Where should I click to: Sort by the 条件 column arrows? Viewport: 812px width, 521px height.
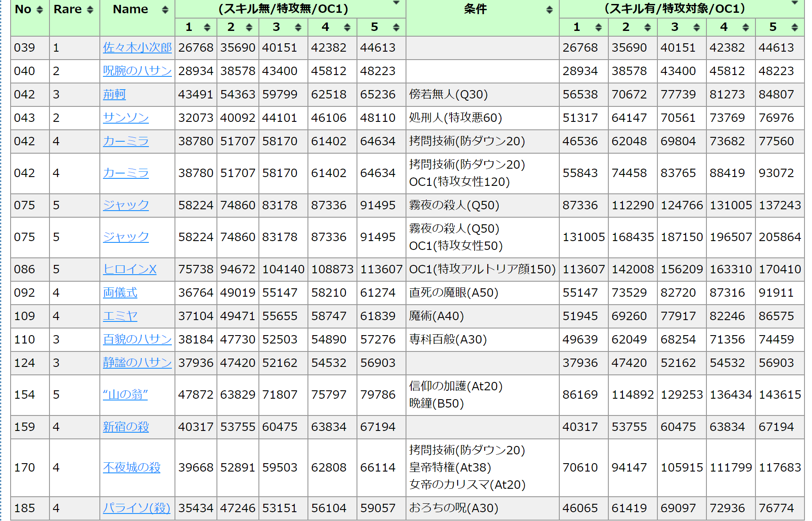tap(549, 10)
